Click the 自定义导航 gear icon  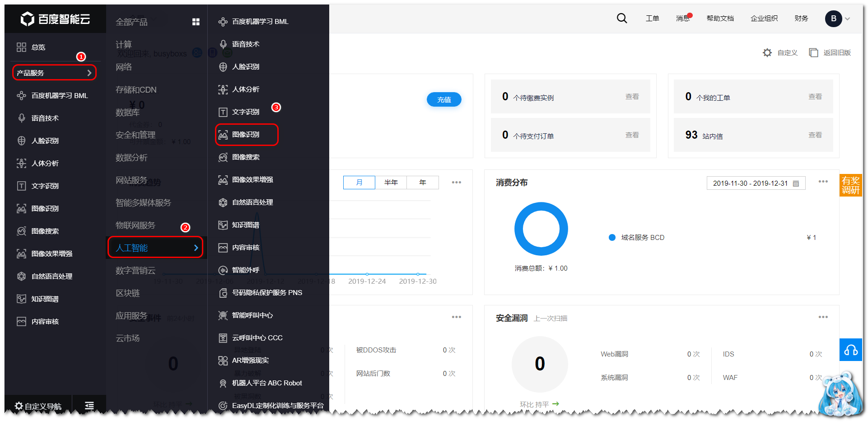tap(19, 406)
